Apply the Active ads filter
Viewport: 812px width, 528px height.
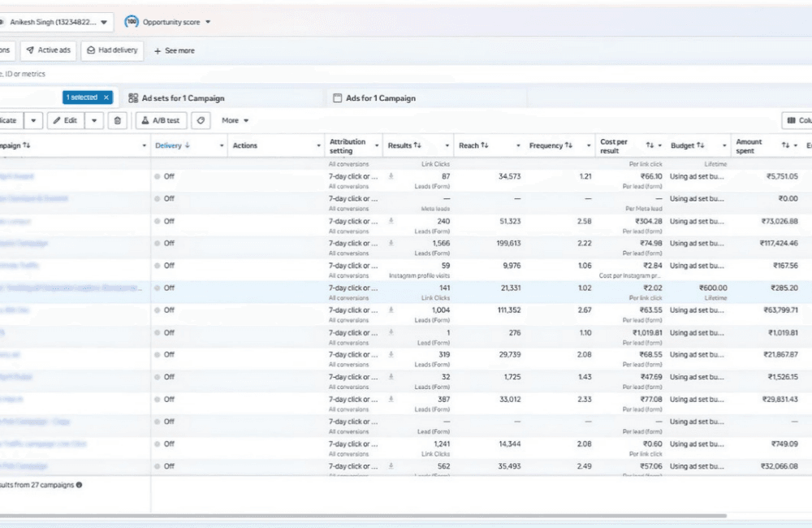click(x=48, y=50)
